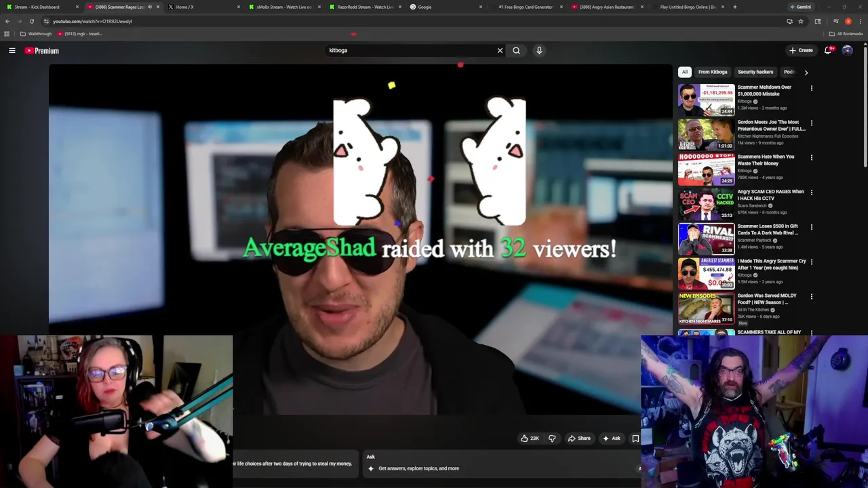
Task: Open options for Angry Scammer Cry video
Action: click(x=812, y=262)
